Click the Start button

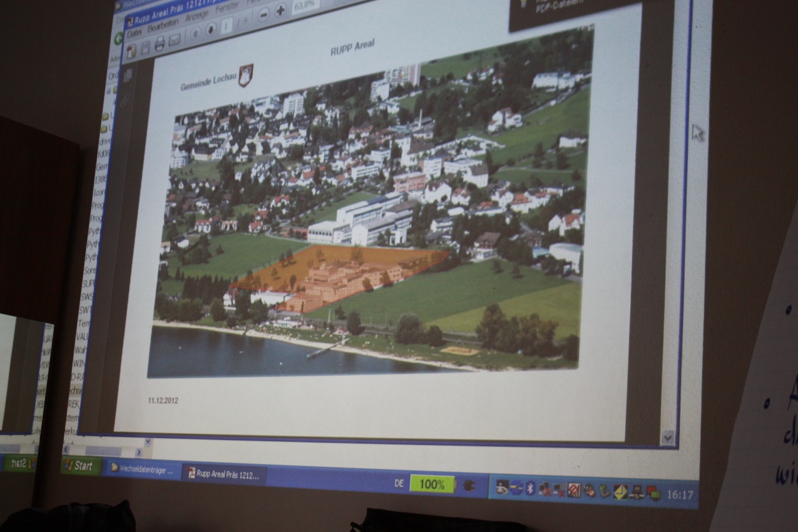point(81,466)
